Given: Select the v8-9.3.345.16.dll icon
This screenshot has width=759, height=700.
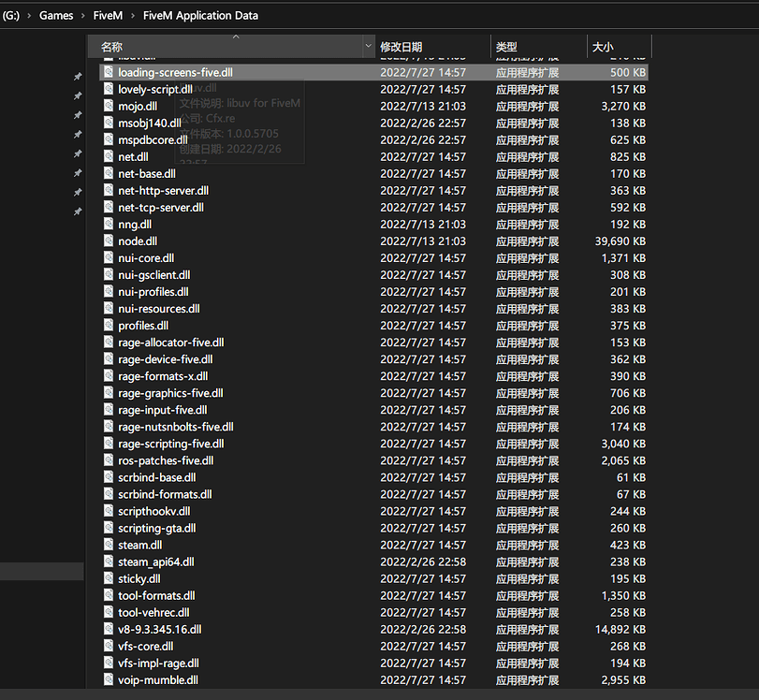Looking at the screenshot, I should (x=106, y=629).
